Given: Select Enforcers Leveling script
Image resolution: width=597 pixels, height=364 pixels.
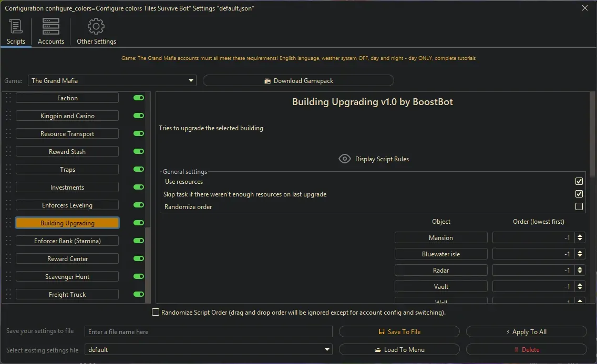Looking at the screenshot, I should (x=67, y=205).
